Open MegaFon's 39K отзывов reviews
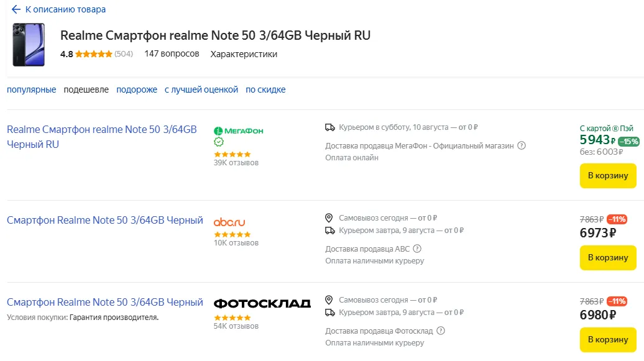 point(236,163)
